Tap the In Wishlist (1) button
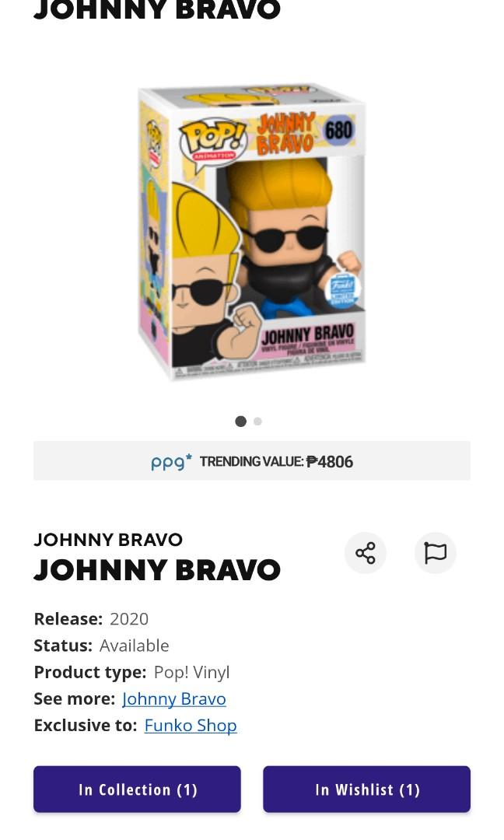Image resolution: width=504 pixels, height=840 pixels. coord(367,789)
